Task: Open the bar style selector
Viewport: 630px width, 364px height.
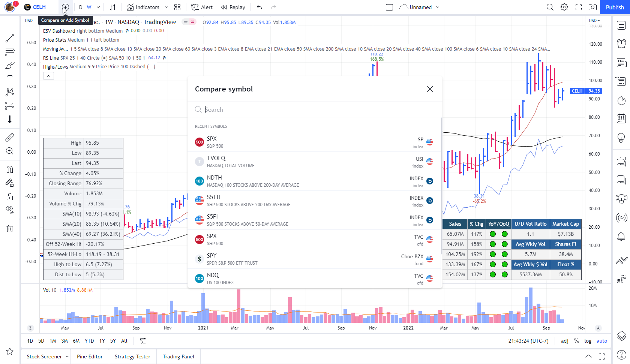Action: click(113, 7)
